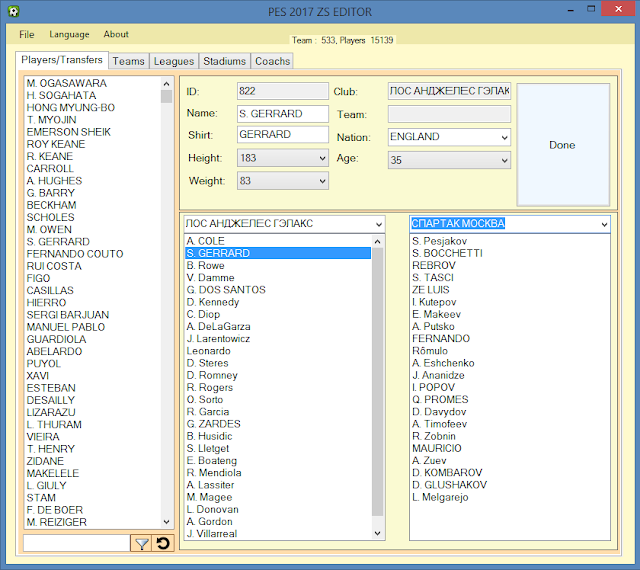
Task: Click the Done button
Action: (563, 145)
